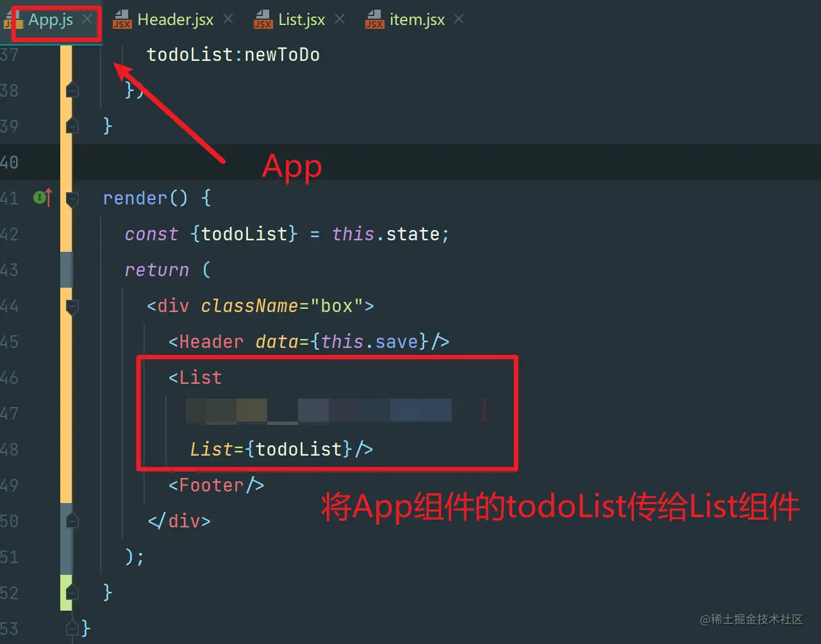Click the const keyword on line 42
Screen dimensions: 821x644
[x=151, y=234]
